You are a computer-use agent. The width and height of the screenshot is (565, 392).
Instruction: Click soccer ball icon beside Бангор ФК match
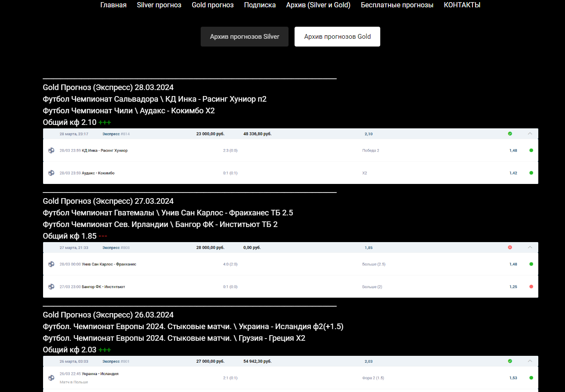click(x=51, y=286)
